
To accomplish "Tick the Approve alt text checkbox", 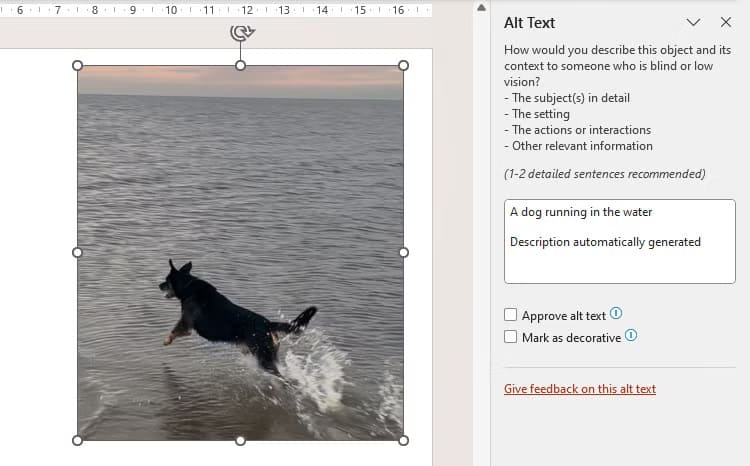I will pos(510,314).
